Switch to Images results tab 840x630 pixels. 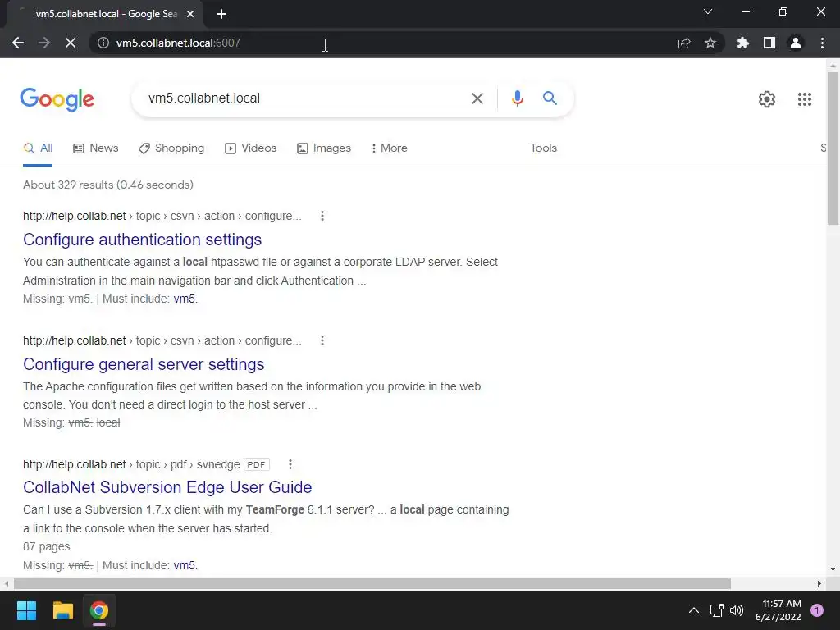click(323, 148)
